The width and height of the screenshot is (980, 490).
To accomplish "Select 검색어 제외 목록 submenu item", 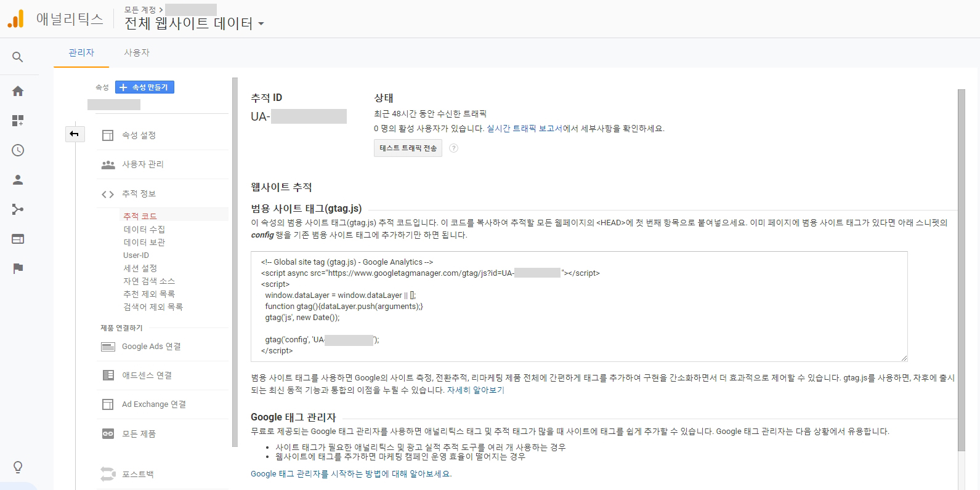I will tap(153, 307).
